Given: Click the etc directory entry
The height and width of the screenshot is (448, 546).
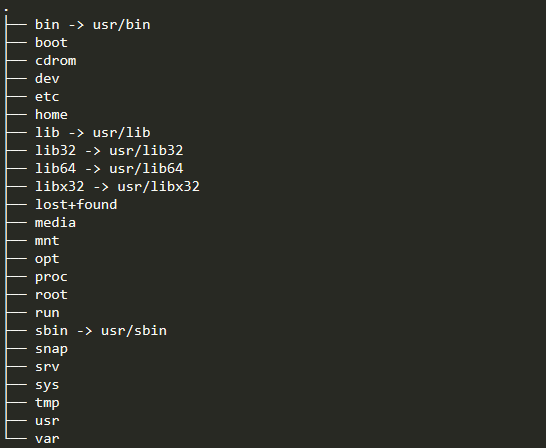Looking at the screenshot, I should coord(47,97).
